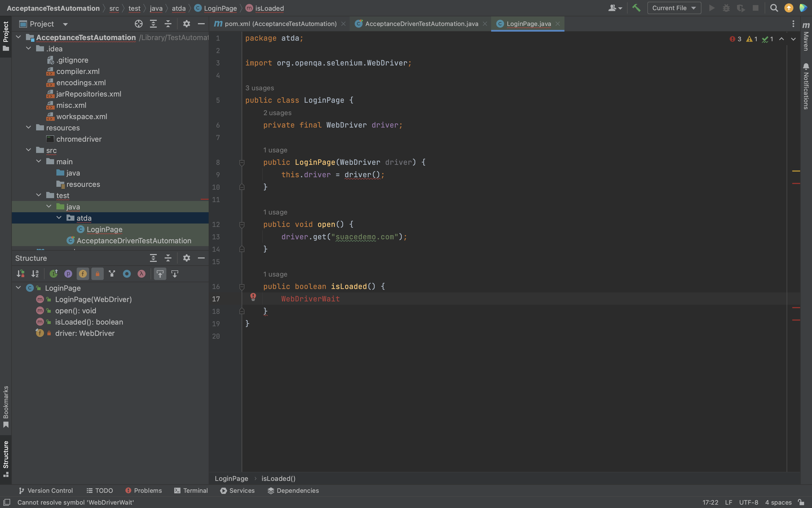
Task: Click the Run play button in toolbar
Action: click(x=712, y=8)
